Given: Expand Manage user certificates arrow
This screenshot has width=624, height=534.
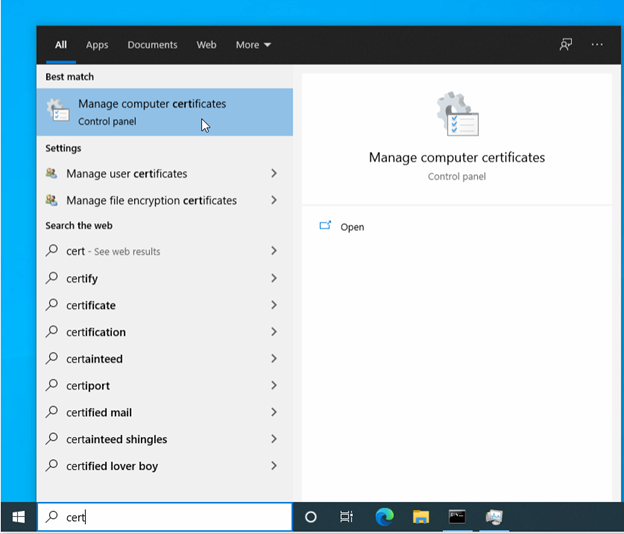Looking at the screenshot, I should (x=274, y=174).
